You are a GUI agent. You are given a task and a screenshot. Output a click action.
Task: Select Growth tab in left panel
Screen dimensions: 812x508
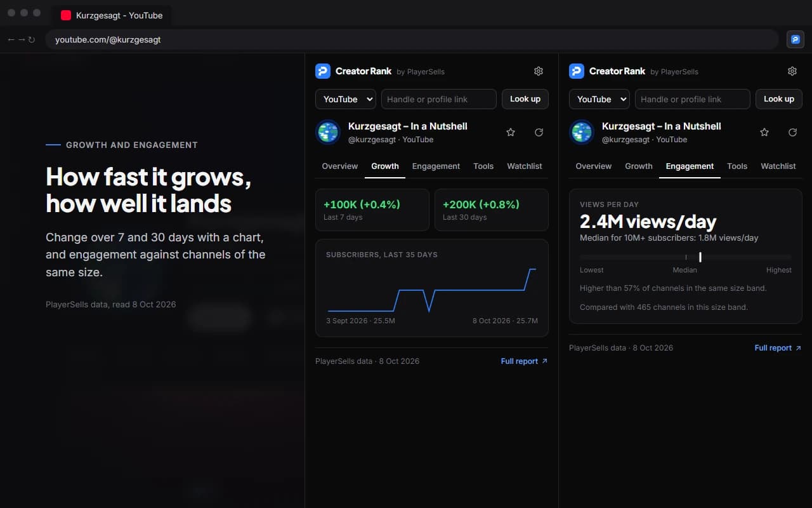(x=385, y=166)
